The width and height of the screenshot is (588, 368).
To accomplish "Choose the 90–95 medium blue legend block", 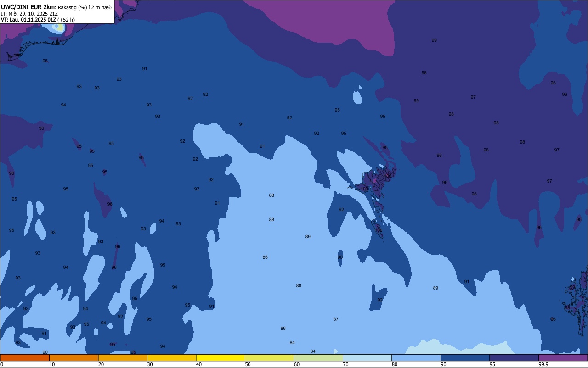I will pos(465,357).
